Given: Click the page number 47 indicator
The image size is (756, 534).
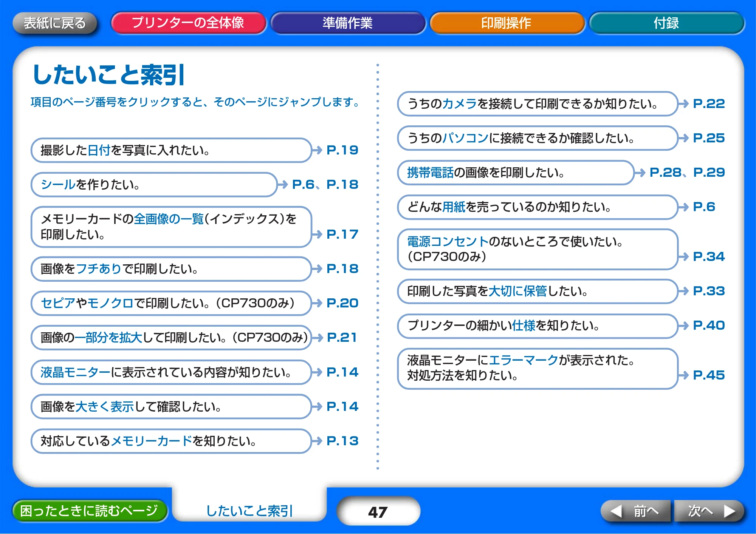Looking at the screenshot, I should click(378, 512).
